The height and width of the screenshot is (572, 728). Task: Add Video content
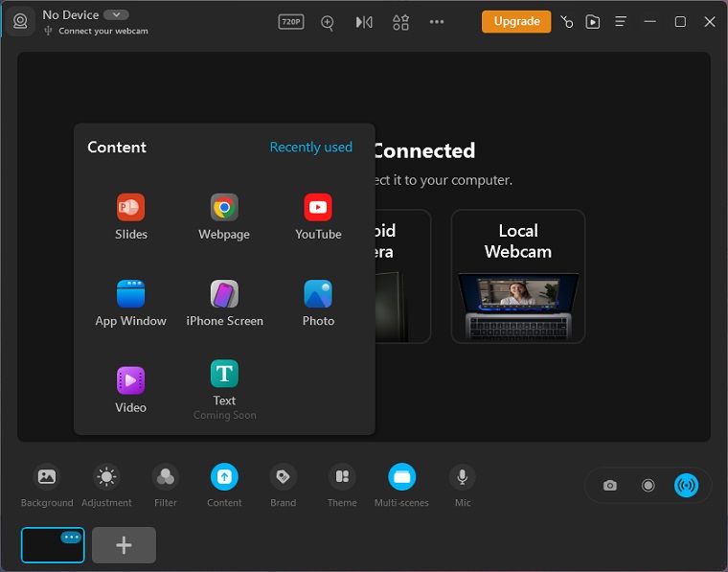130,390
